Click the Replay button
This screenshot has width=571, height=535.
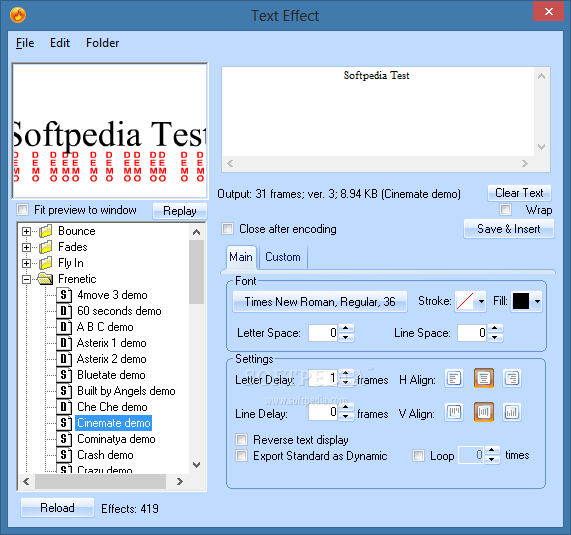[x=180, y=211]
